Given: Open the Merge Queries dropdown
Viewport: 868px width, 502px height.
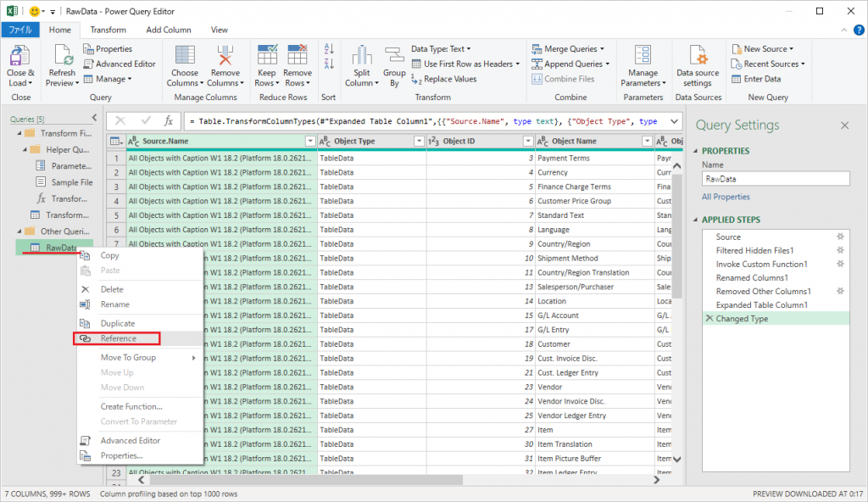Looking at the screenshot, I should pyautogui.click(x=568, y=49).
